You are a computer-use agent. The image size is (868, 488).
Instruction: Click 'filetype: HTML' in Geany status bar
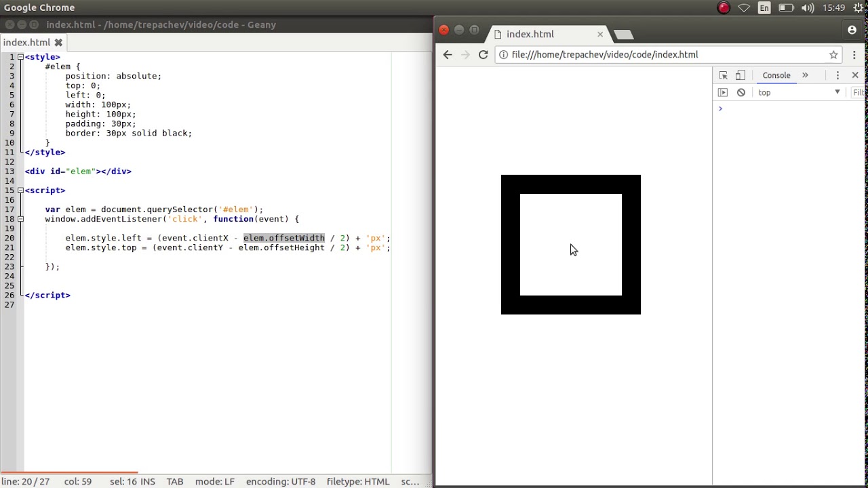358,482
